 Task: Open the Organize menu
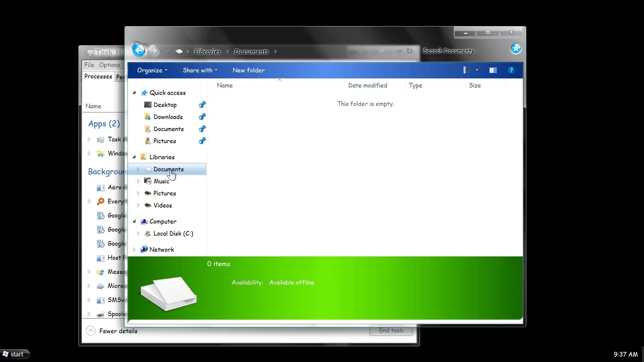[152, 70]
